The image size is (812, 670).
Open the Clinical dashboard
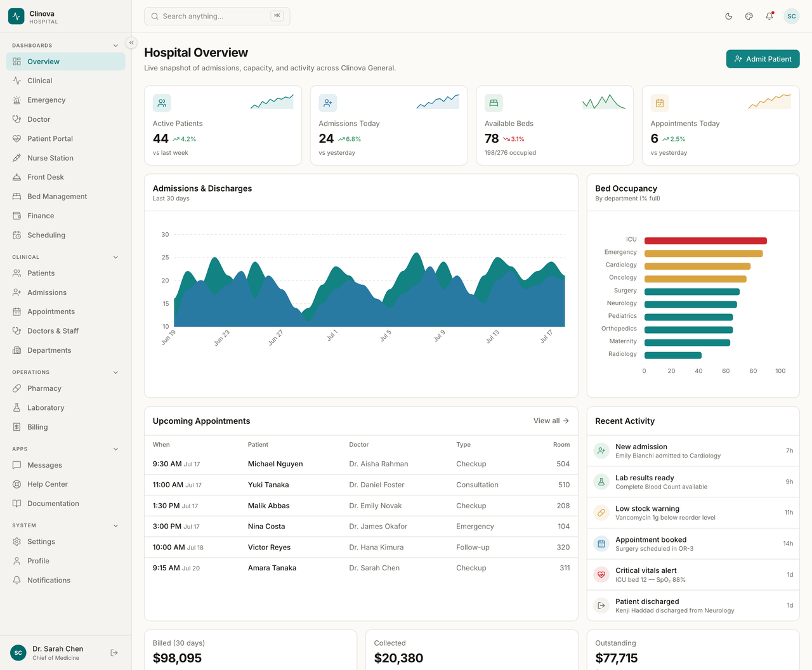[x=65, y=81]
